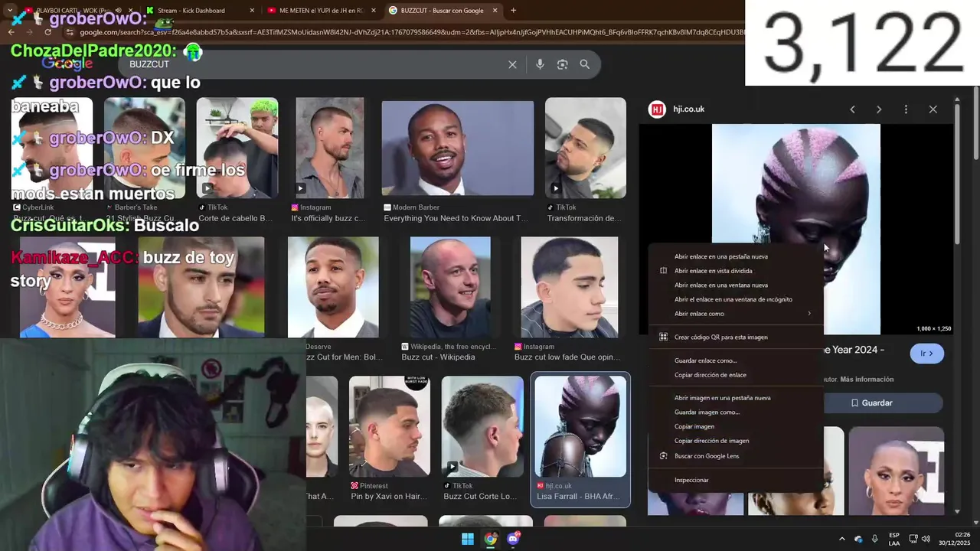Expand the 'Abrir enlace como' submenu
The width and height of the screenshot is (980, 551).
click(x=736, y=314)
